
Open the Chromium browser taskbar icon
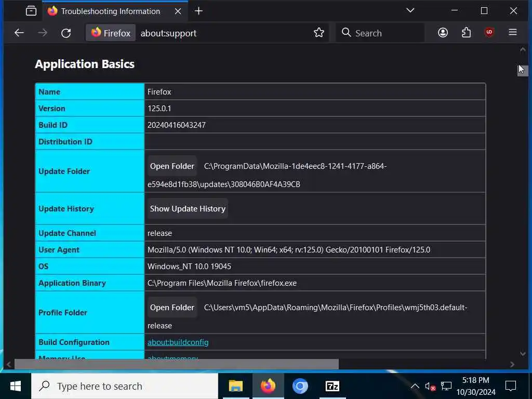coord(300,386)
